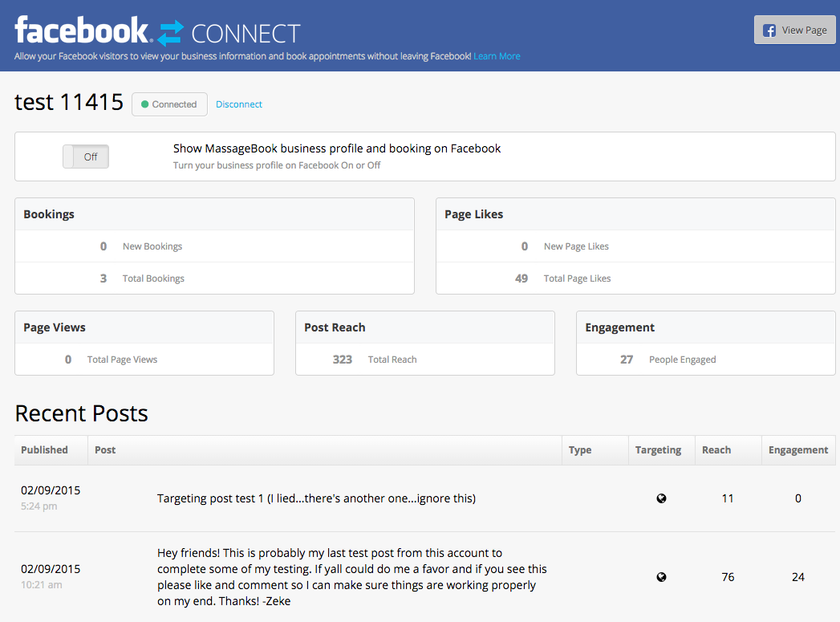Click the 10:21 am published time

(x=41, y=585)
